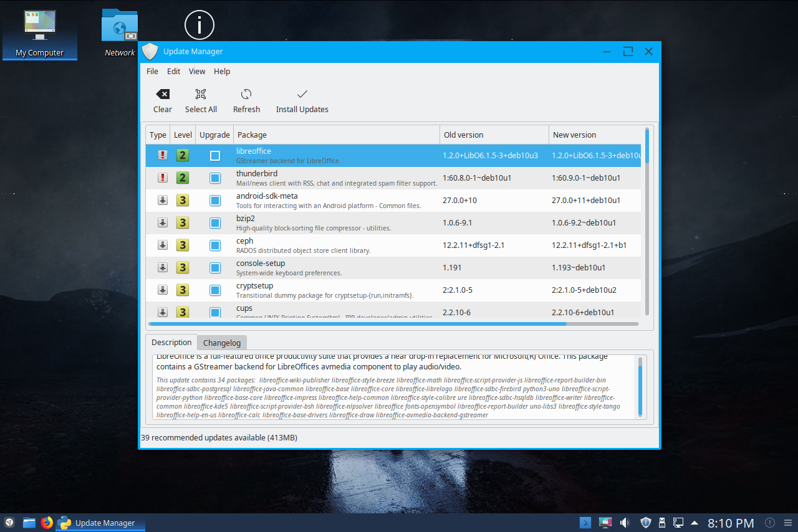Toggle the ceph upgrade checkbox
Image resolution: width=798 pixels, height=532 pixels.
point(215,245)
